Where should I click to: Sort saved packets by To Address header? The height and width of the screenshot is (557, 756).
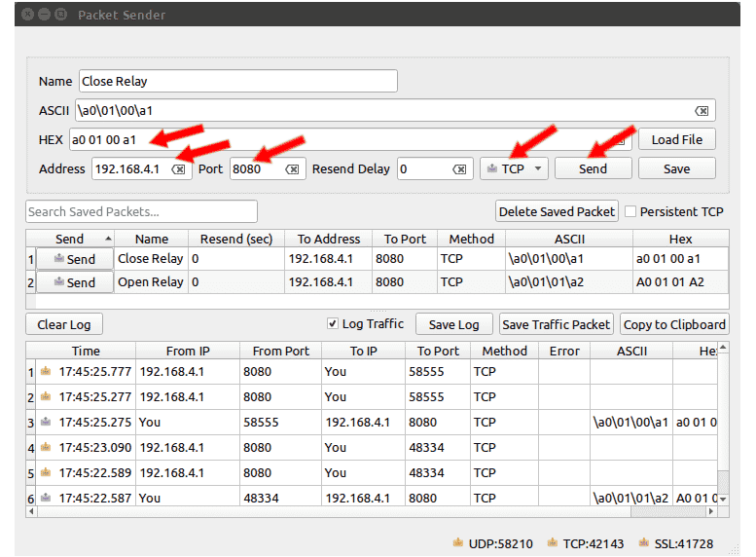coord(329,239)
